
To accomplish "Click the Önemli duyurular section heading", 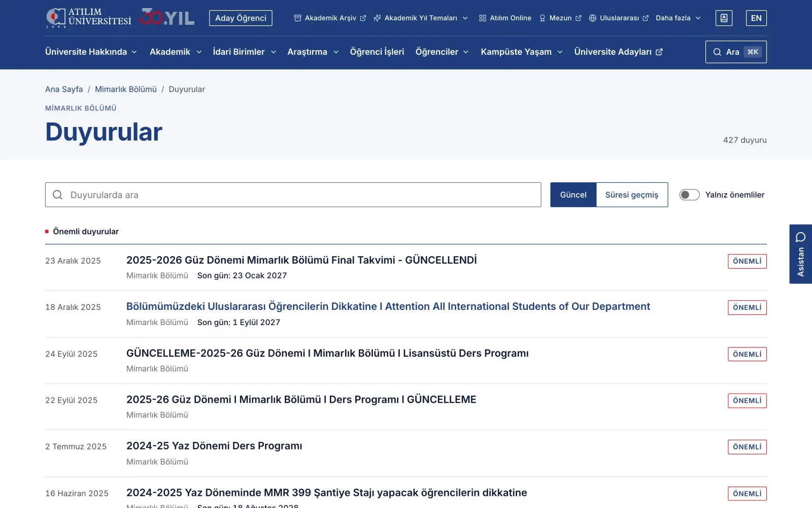I will 86,232.
